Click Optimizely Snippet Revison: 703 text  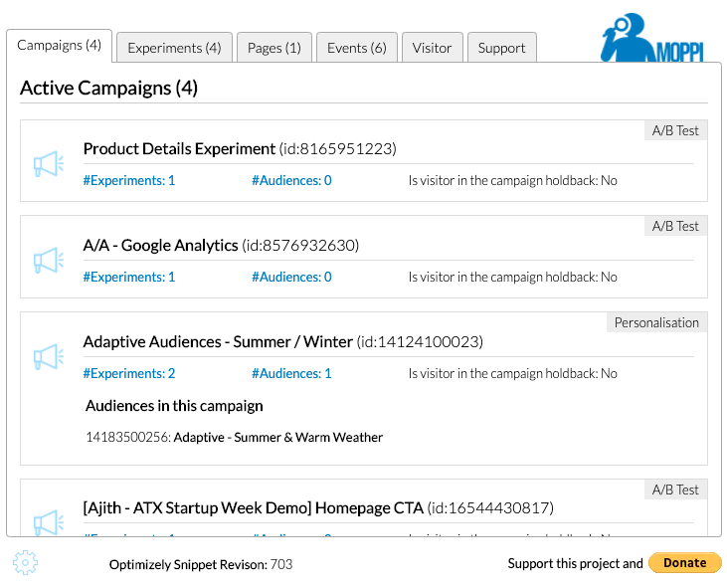pyautogui.click(x=201, y=564)
